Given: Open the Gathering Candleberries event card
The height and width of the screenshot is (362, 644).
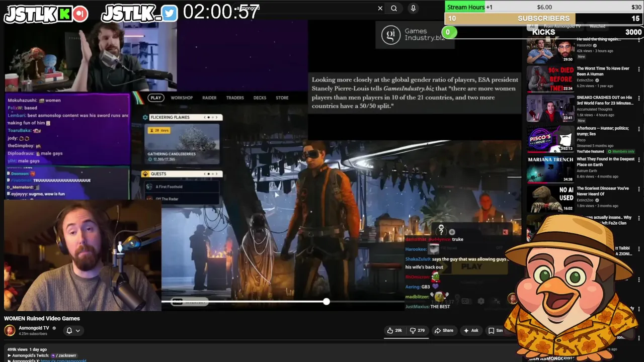Looking at the screenshot, I should coord(182,143).
